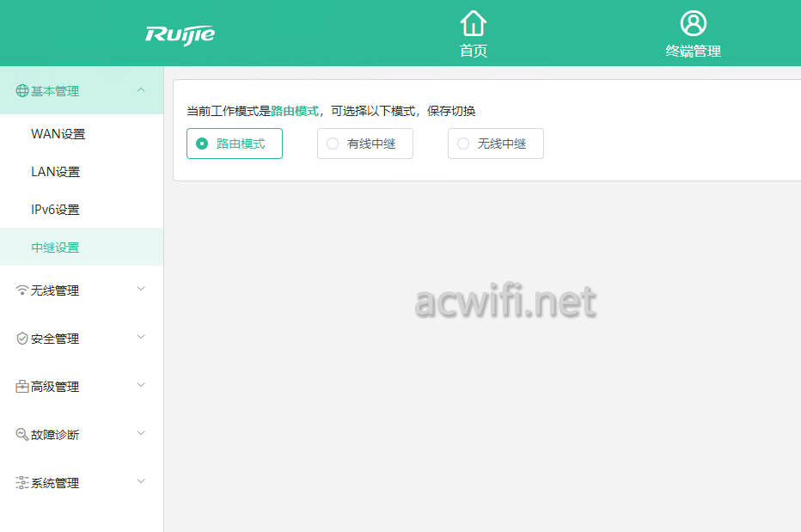801x532 pixels.
Task: Expand the 故障诊断 chevron
Action: coord(141,433)
